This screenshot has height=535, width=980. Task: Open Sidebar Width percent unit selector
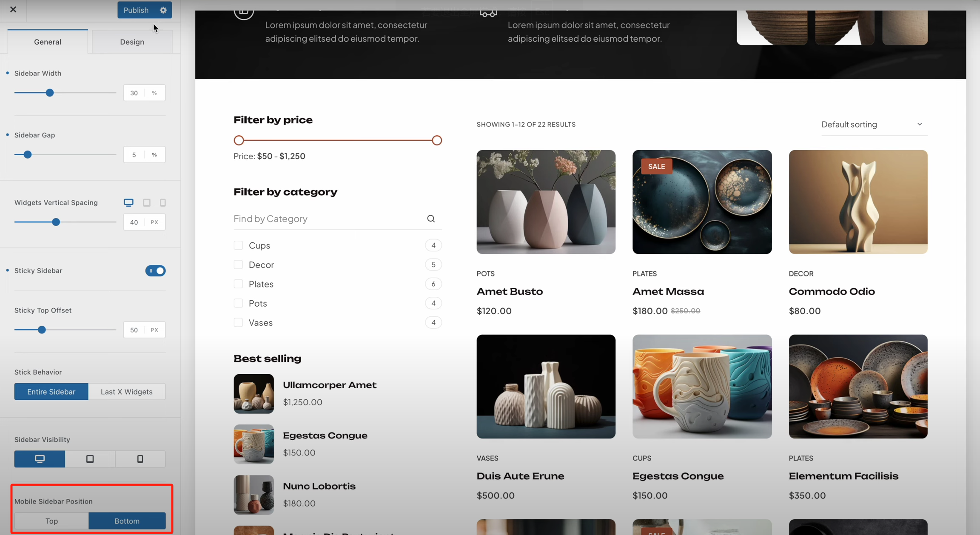154,93
